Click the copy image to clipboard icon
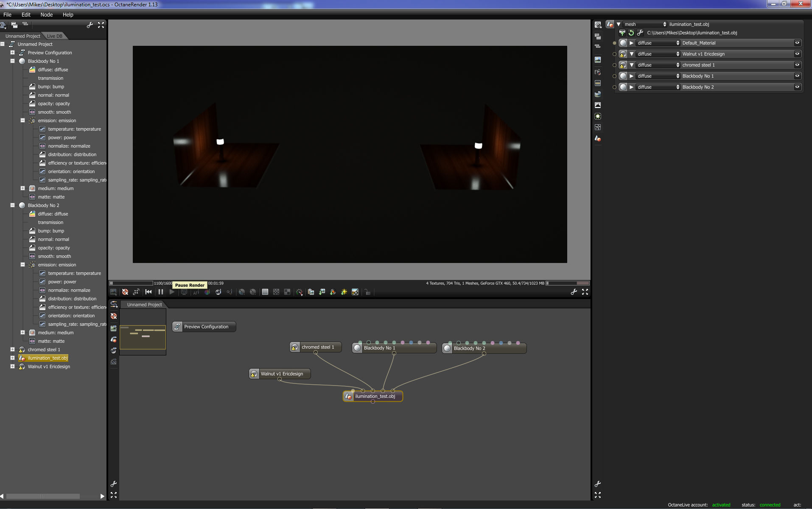Image resolution: width=812 pixels, height=509 pixels. [311, 292]
